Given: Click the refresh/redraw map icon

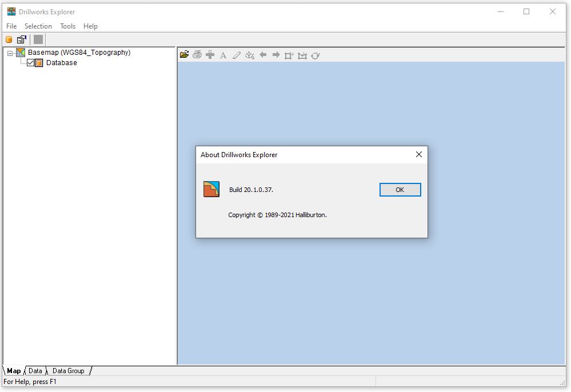Looking at the screenshot, I should click(x=316, y=55).
